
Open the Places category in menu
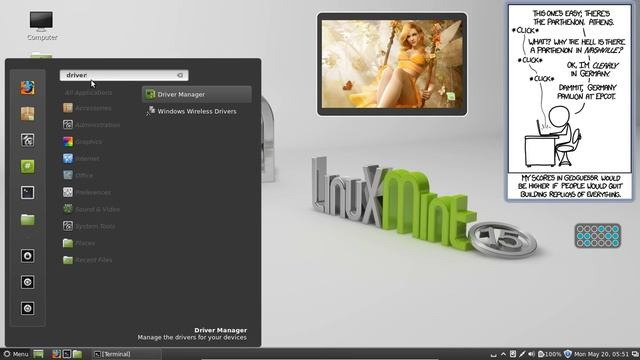79,243
